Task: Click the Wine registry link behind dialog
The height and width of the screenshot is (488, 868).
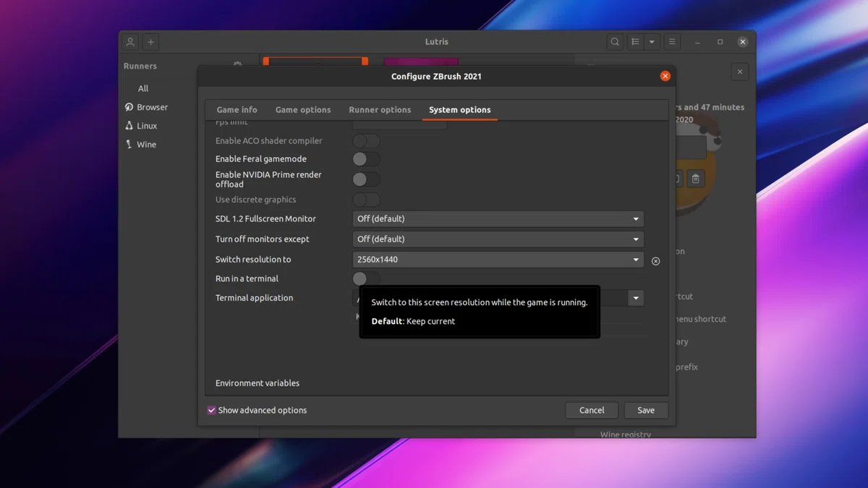Action: coord(626,435)
